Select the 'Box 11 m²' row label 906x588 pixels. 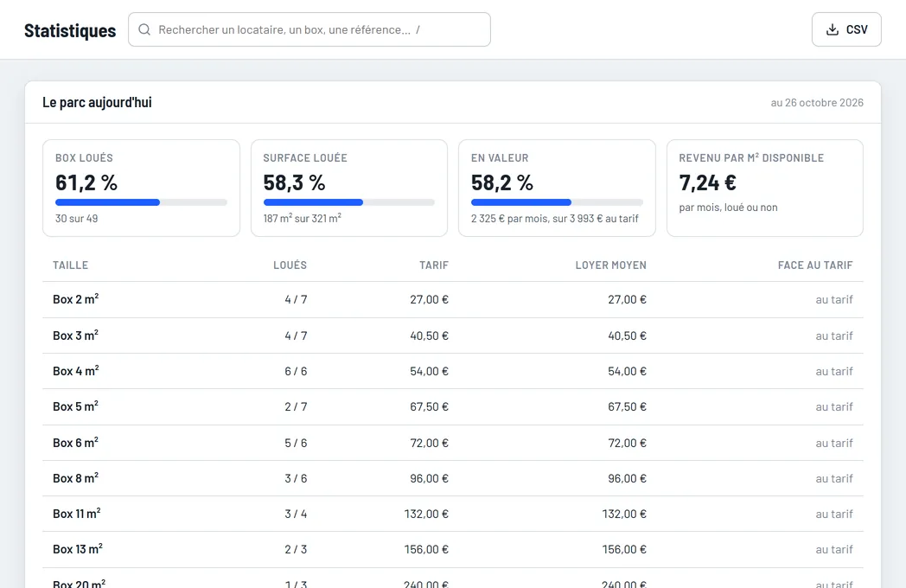click(77, 514)
